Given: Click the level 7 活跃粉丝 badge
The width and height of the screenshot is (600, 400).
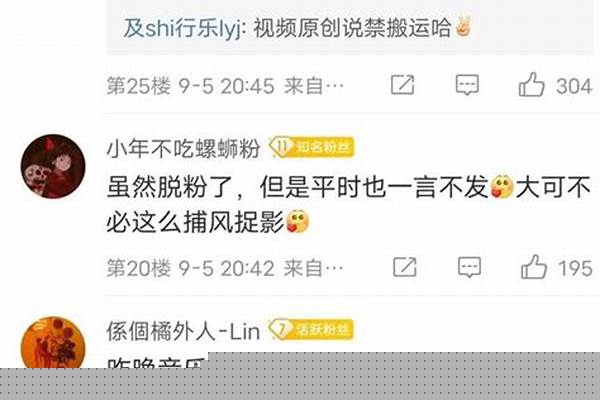Looking at the screenshot, I should [x=311, y=330].
